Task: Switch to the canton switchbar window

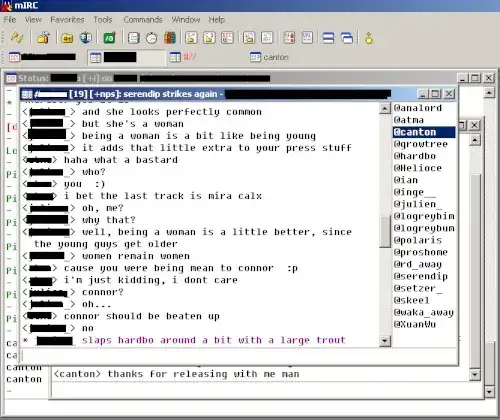Action: point(269,57)
